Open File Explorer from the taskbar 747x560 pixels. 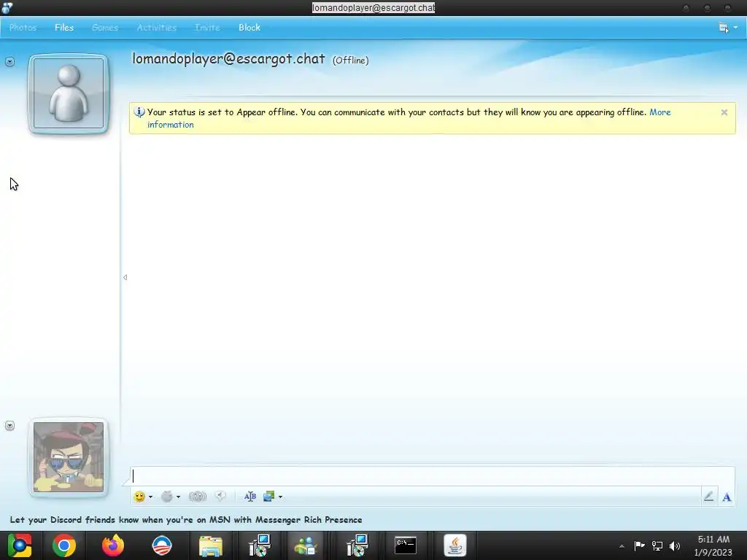[x=211, y=545]
